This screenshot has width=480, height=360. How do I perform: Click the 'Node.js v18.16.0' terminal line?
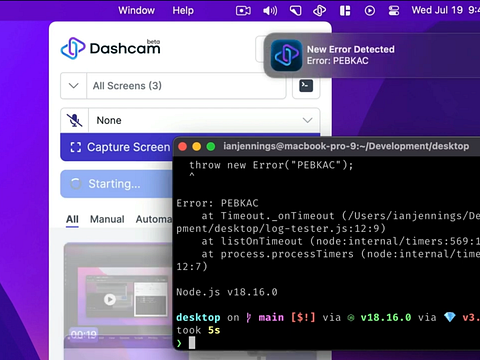click(x=227, y=292)
